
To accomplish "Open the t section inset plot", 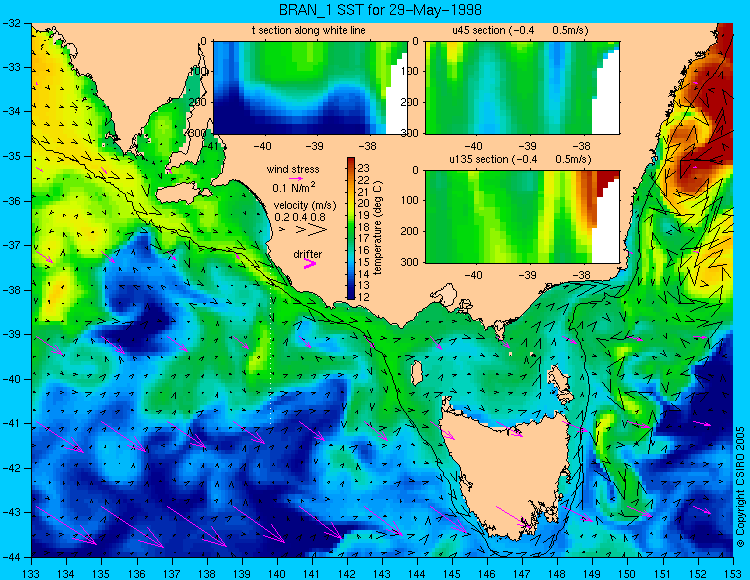I will 310,88.
